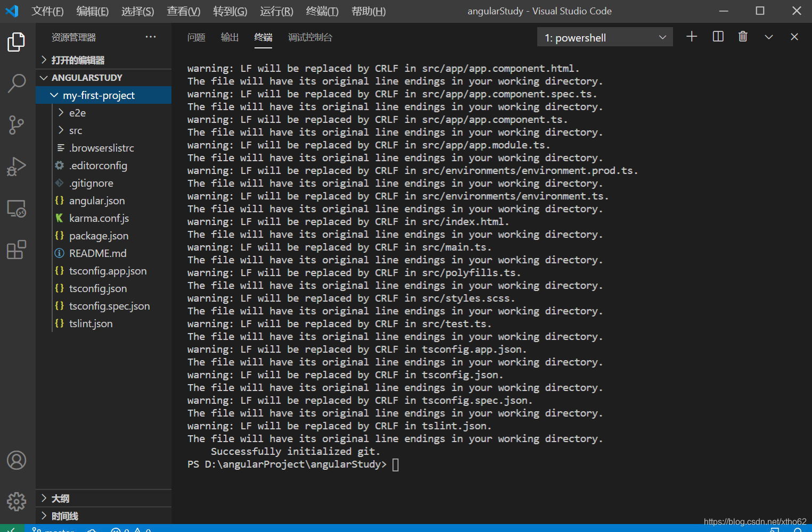Create a new terminal with plus icon
Viewport: 812px width, 532px height.
[692, 37]
